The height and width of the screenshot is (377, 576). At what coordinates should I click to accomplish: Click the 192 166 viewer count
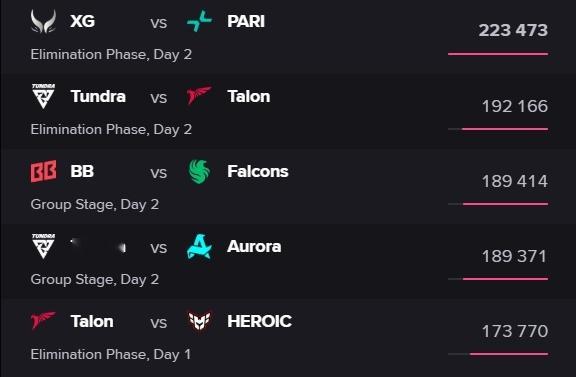click(x=515, y=106)
